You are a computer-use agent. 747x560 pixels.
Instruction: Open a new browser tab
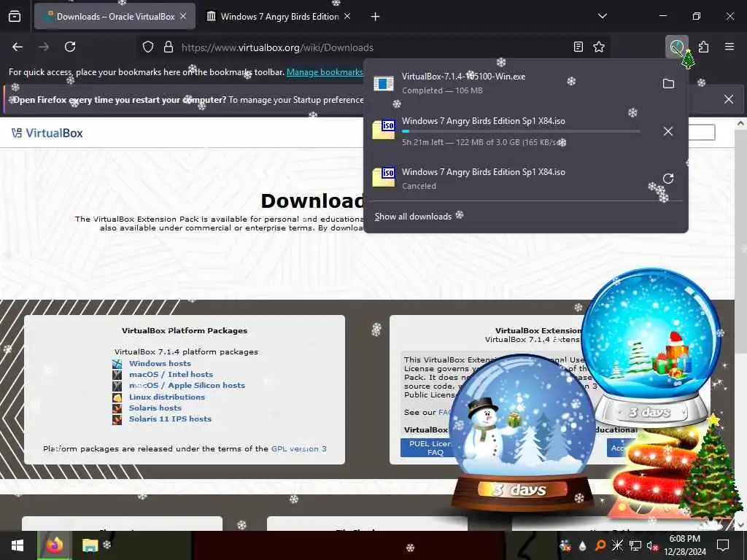pos(376,17)
